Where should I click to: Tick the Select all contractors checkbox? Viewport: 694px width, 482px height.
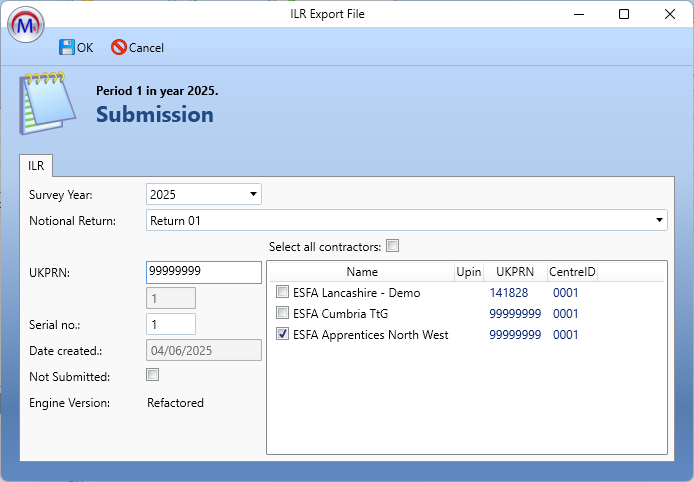coord(392,246)
